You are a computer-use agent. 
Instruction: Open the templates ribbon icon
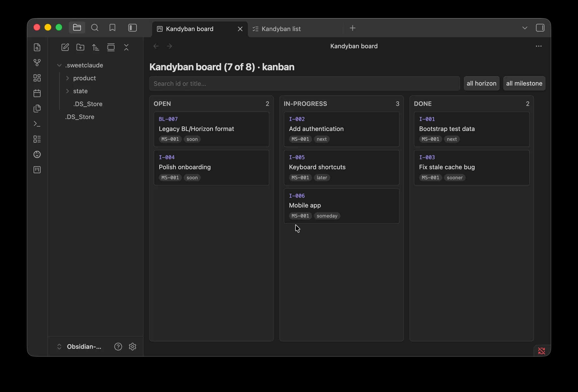[37, 108]
